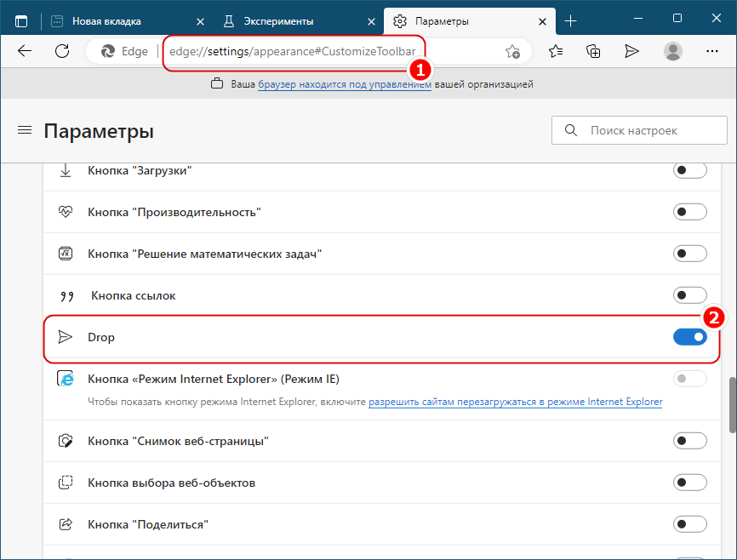
Task: Click the Edge logo in address bar
Action: click(x=107, y=51)
